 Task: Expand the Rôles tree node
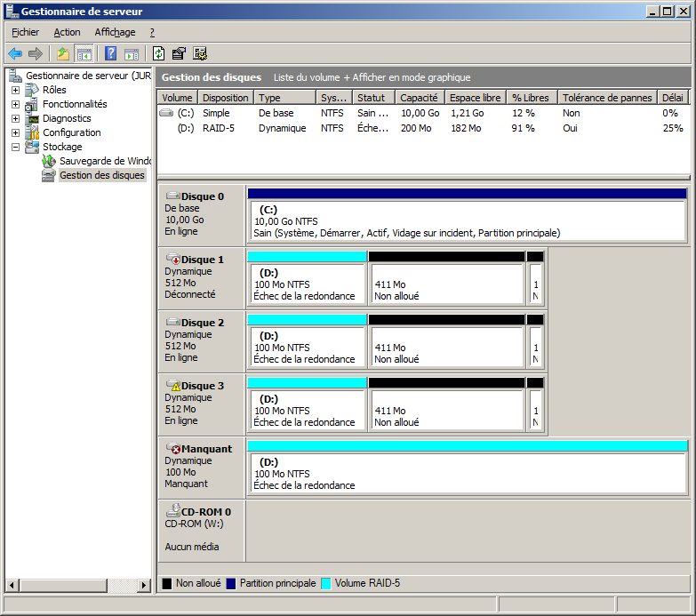pyautogui.click(x=15, y=90)
